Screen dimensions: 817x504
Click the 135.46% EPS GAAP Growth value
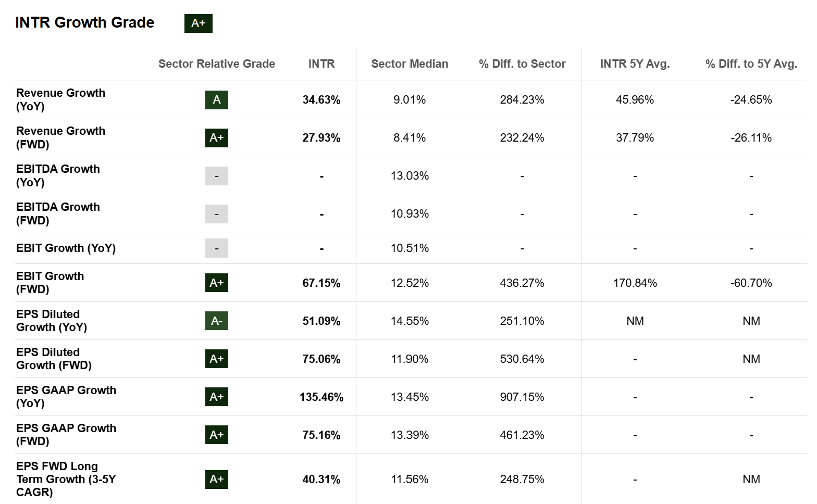321,397
